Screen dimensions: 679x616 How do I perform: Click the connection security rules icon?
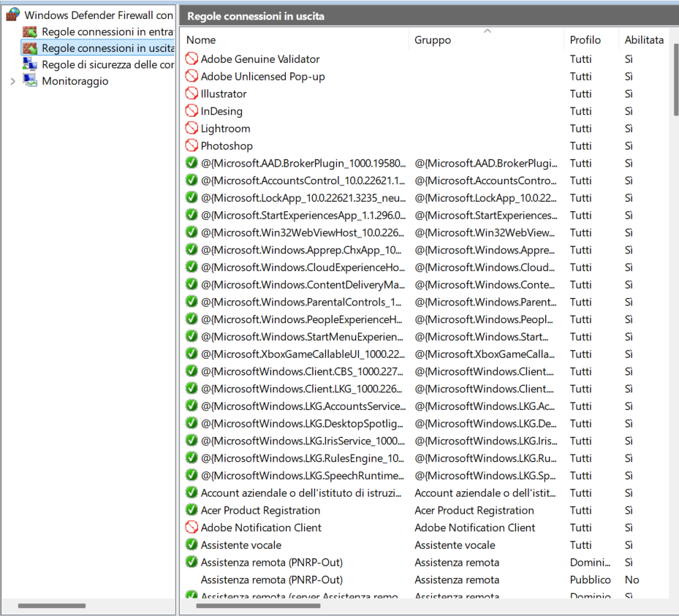pyautogui.click(x=30, y=64)
